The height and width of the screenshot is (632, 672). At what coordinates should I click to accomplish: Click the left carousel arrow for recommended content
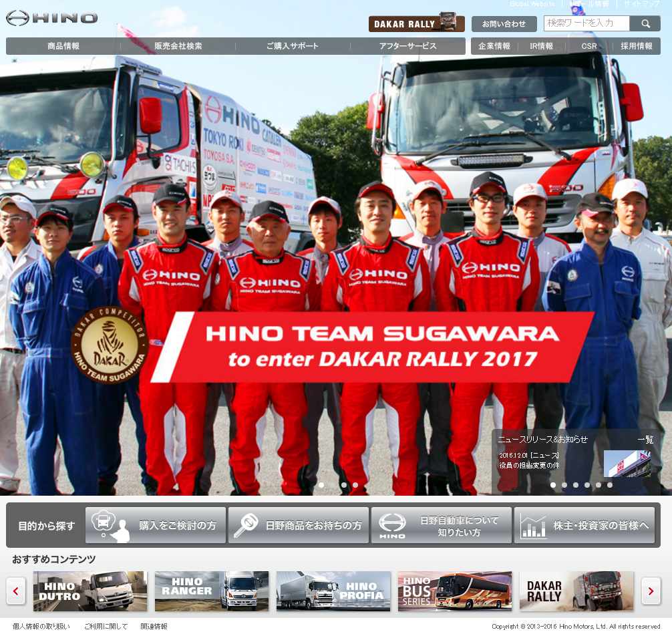coord(16,591)
